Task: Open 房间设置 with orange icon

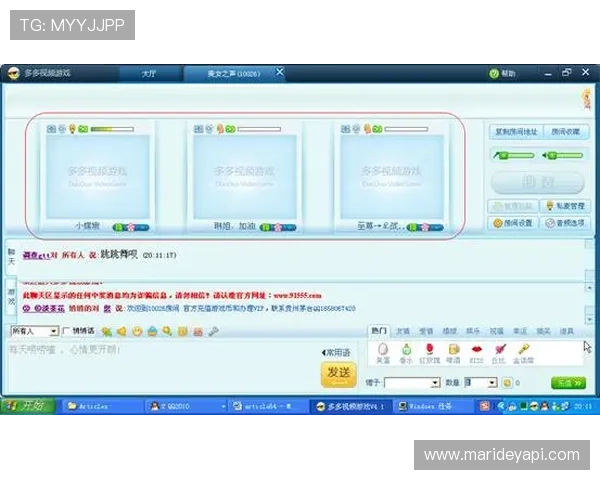Action: point(513,223)
